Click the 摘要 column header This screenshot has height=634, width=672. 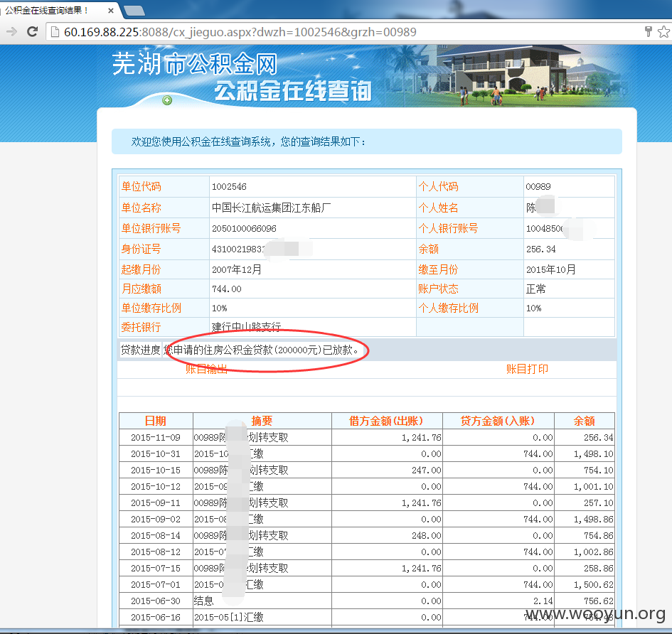click(262, 421)
